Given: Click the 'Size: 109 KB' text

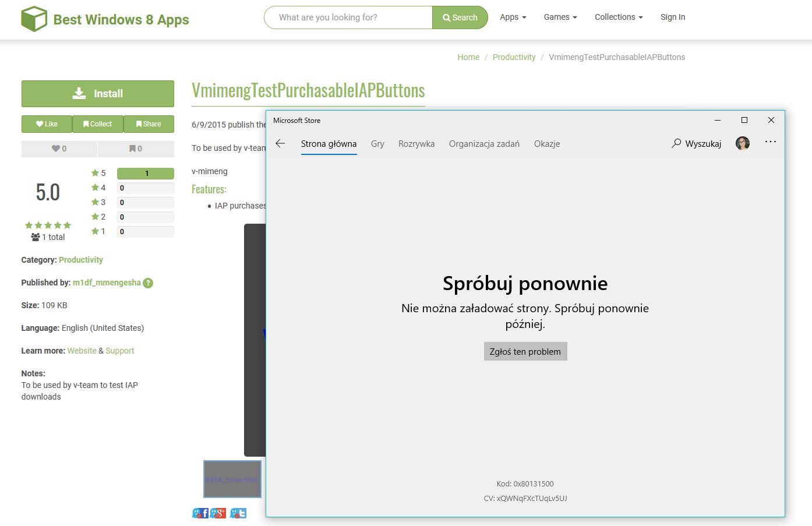Looking at the screenshot, I should [44, 305].
